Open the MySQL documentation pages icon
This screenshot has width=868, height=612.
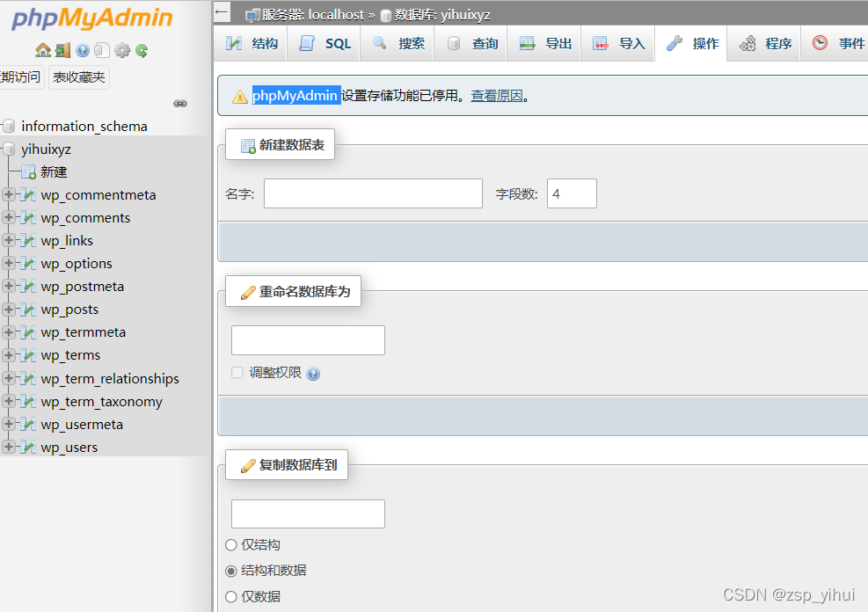pyautogui.click(x=102, y=50)
